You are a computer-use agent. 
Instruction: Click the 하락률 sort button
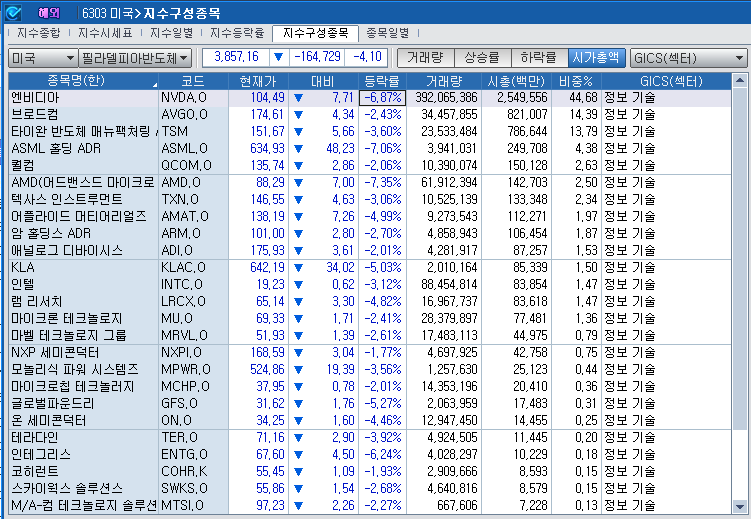pyautogui.click(x=539, y=57)
